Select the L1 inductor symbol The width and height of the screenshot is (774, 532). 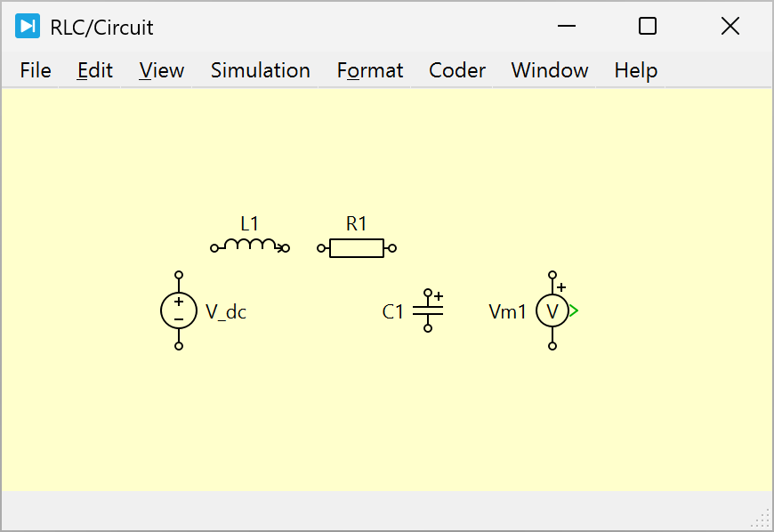250,246
